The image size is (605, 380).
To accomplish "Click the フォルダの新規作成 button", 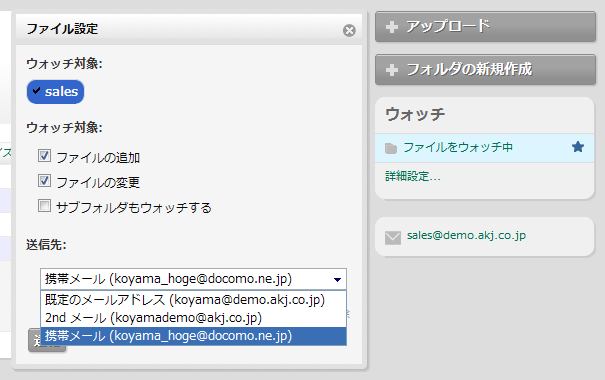I will point(485,69).
